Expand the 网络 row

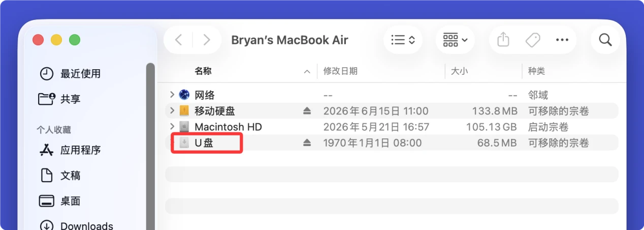[x=172, y=95]
